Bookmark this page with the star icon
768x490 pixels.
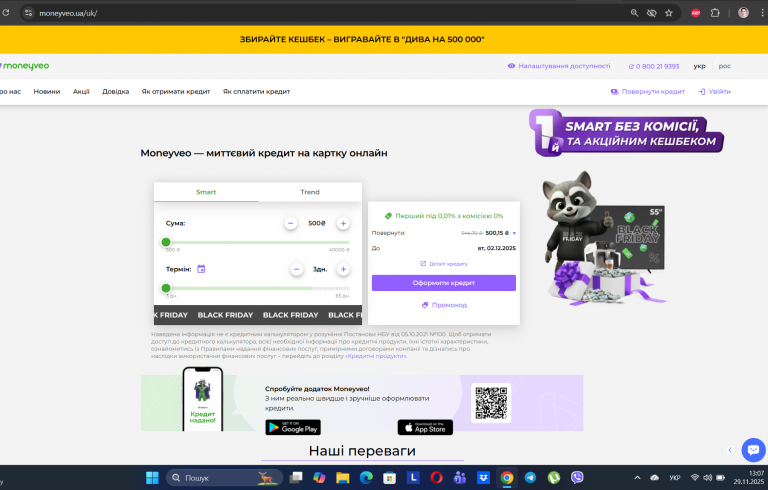coord(669,13)
